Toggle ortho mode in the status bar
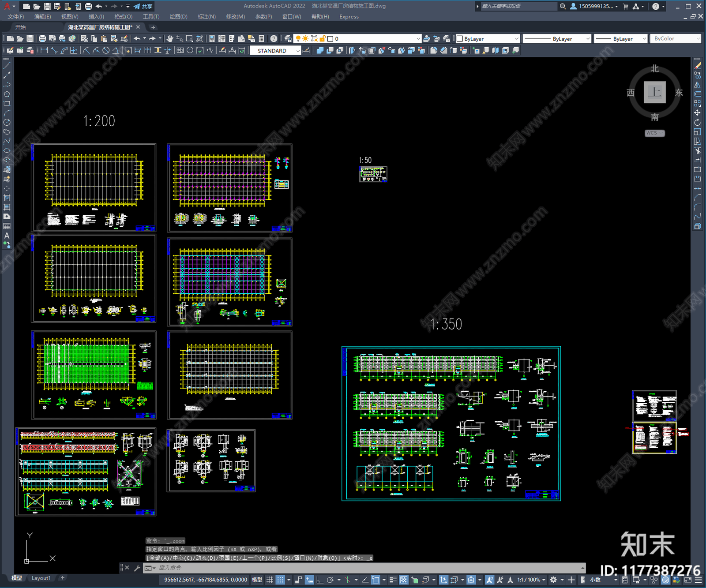The width and height of the screenshot is (706, 588). tap(319, 580)
